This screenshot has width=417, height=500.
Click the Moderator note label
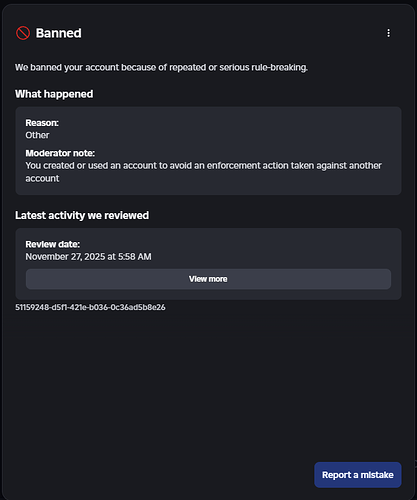tap(60, 153)
